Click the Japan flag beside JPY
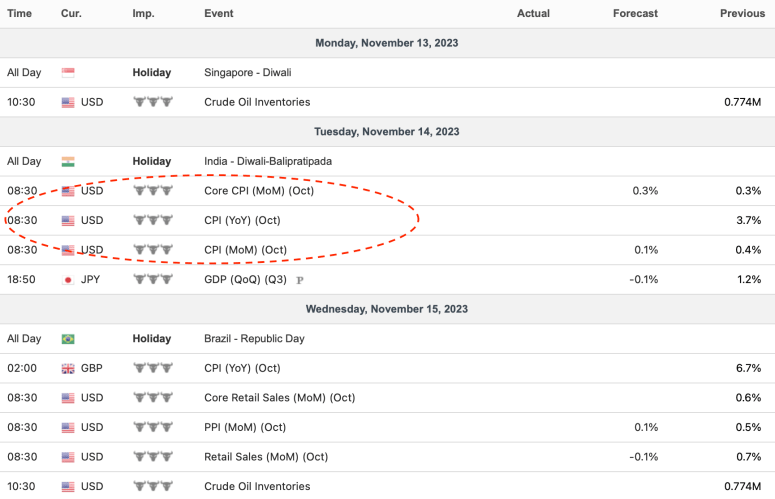Image resolution: width=775 pixels, height=499 pixels. (x=68, y=280)
